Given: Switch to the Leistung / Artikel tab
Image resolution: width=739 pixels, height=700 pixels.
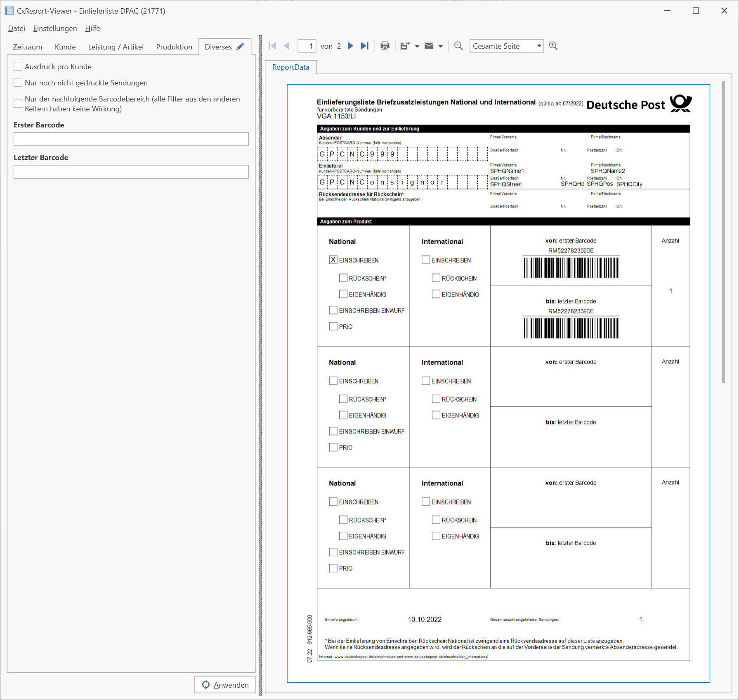Looking at the screenshot, I should 116,47.
